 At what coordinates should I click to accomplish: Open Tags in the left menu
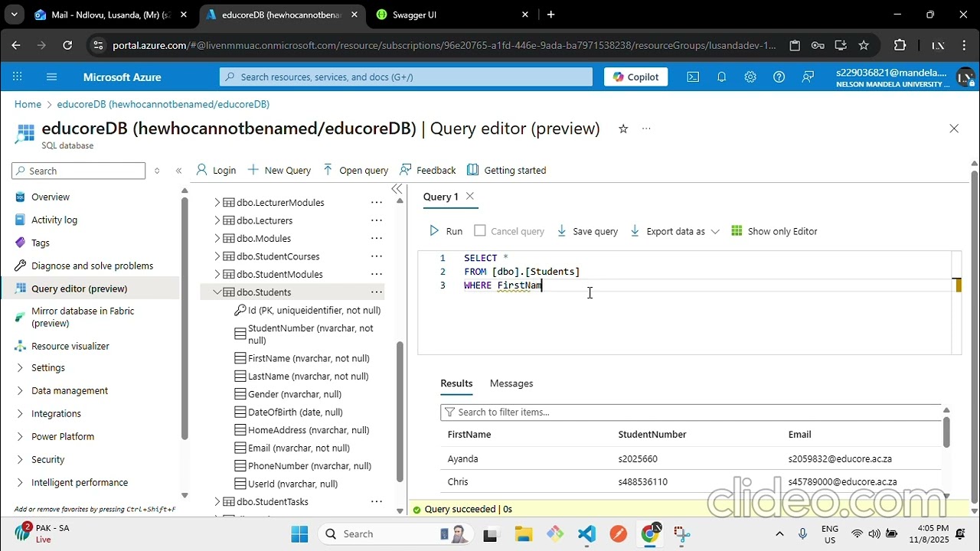(x=41, y=243)
